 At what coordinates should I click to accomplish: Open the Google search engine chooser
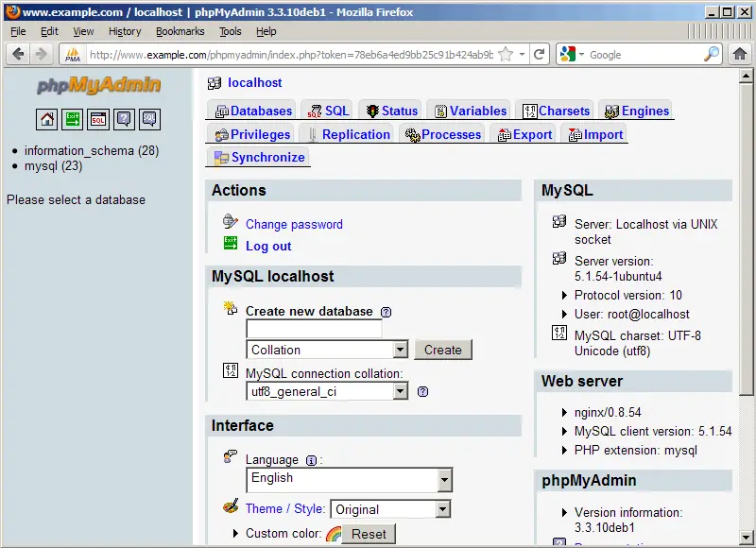click(573, 54)
